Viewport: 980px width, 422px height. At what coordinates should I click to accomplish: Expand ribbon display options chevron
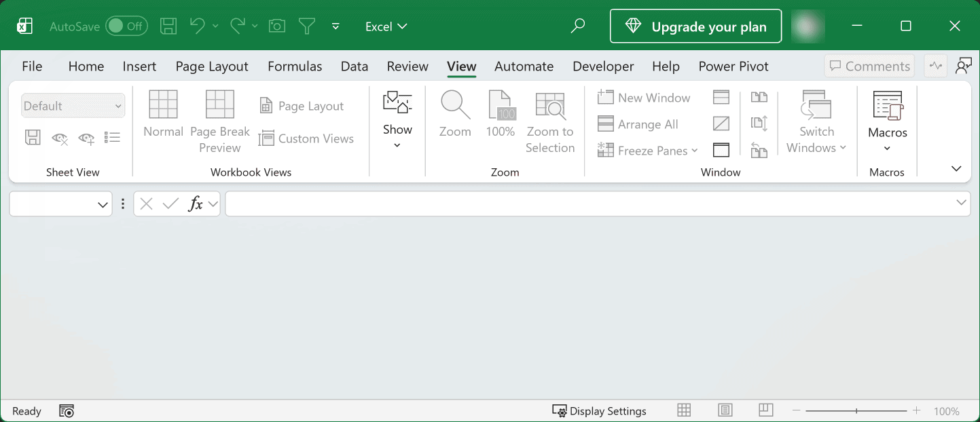click(956, 168)
